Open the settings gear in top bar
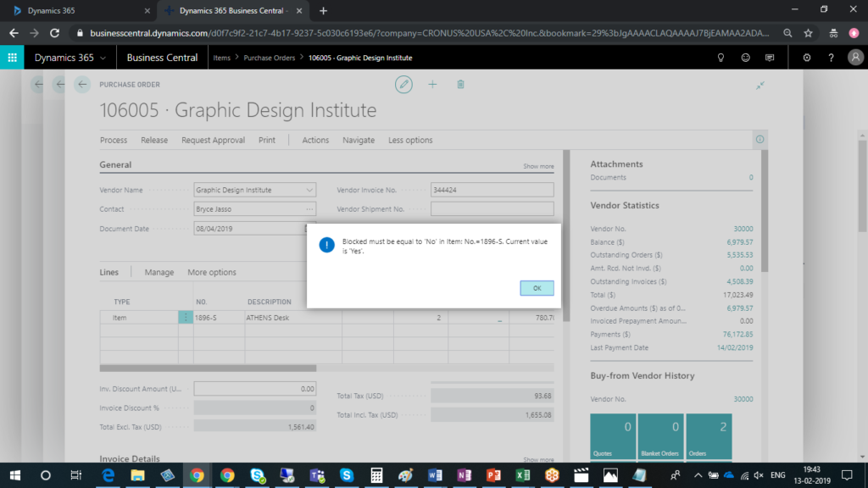The width and height of the screenshot is (868, 488). [806, 58]
